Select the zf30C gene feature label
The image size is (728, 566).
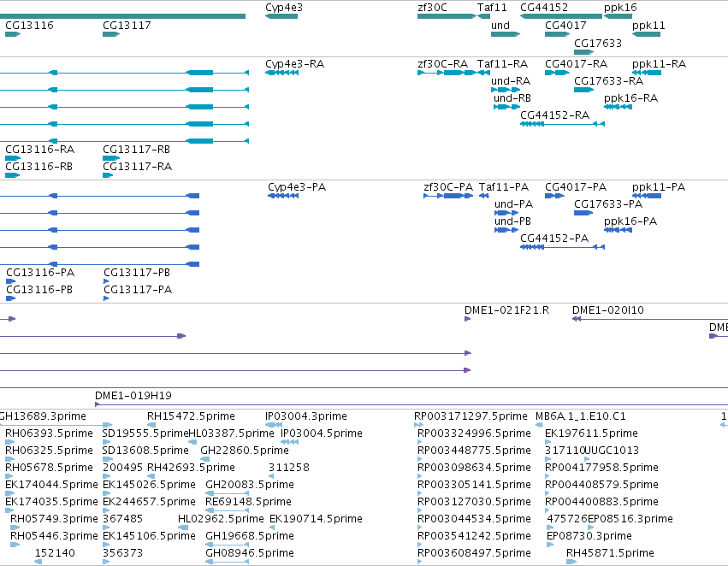tap(432, 8)
